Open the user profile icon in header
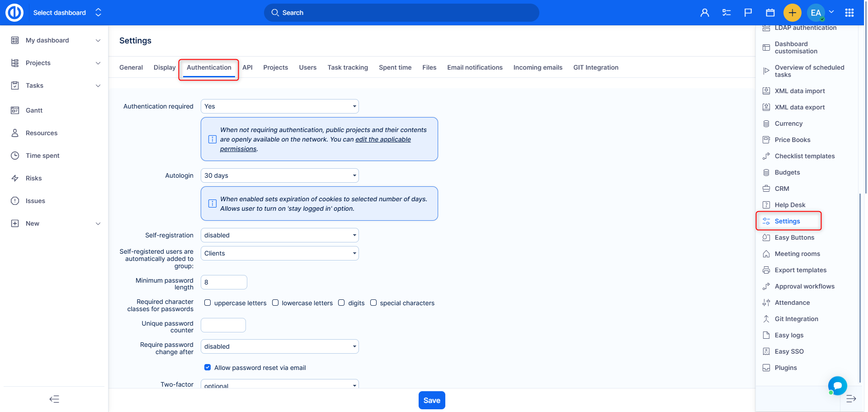Image resolution: width=868 pixels, height=412 pixels. pos(704,13)
